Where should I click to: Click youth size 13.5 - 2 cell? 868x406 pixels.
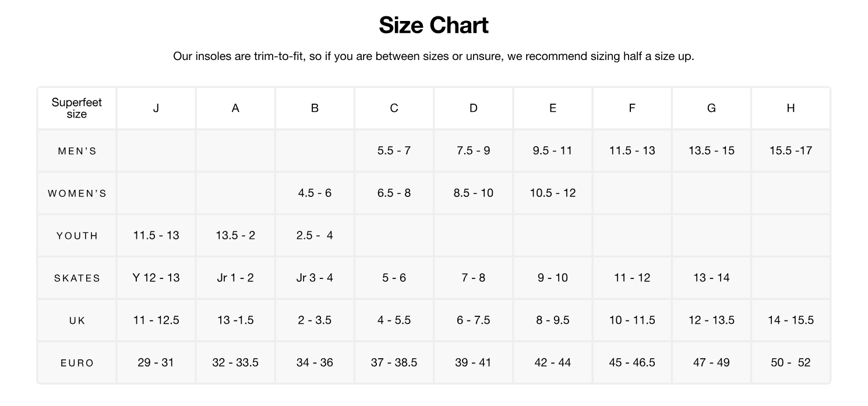(x=235, y=235)
